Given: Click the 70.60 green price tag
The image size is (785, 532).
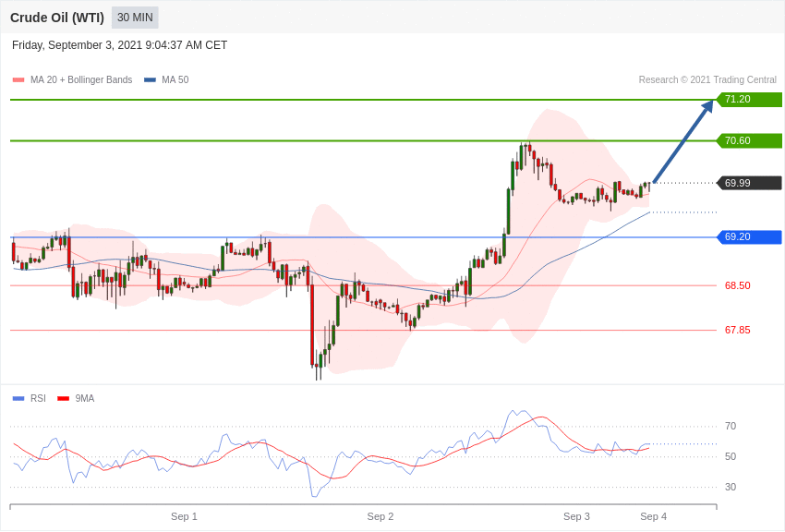Looking at the screenshot, I should [749, 140].
